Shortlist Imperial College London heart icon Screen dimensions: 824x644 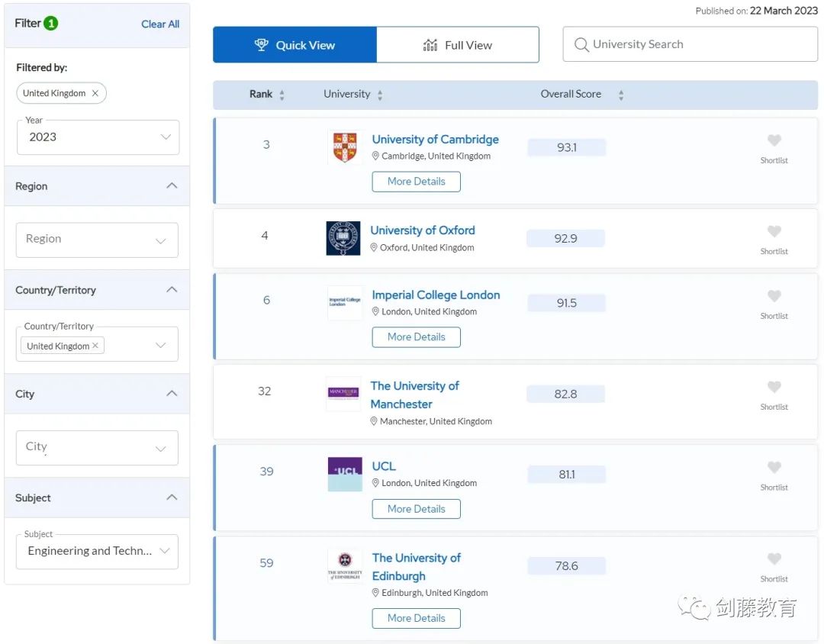coord(774,295)
